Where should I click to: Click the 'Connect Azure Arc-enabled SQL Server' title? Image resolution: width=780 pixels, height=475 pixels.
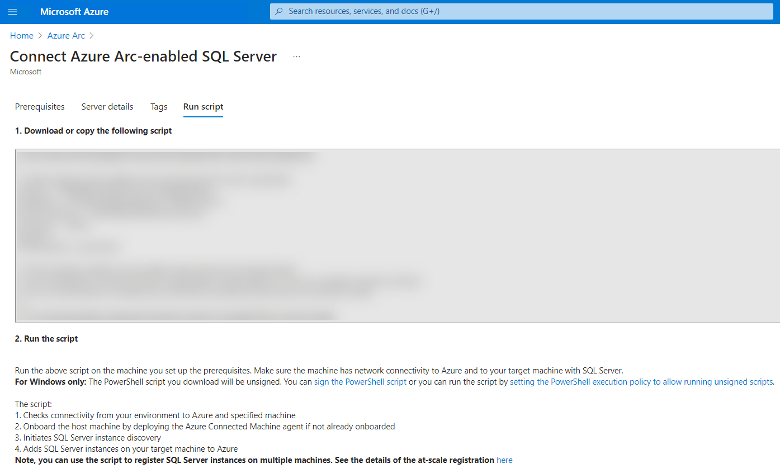coord(143,56)
